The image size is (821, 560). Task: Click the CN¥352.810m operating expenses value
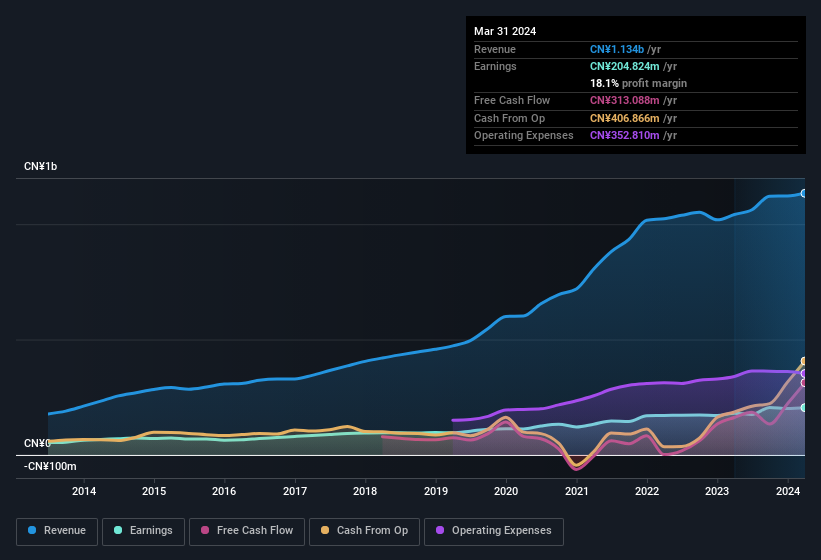click(625, 135)
